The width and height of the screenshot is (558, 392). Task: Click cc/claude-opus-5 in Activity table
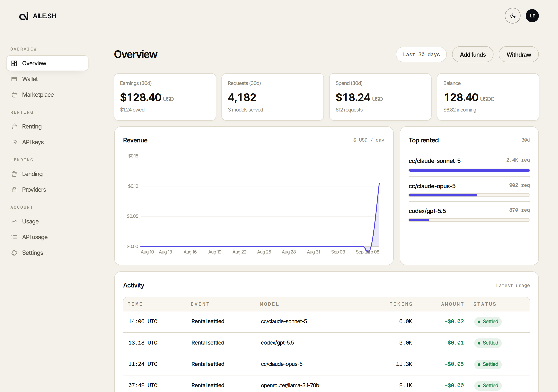pyautogui.click(x=282, y=364)
